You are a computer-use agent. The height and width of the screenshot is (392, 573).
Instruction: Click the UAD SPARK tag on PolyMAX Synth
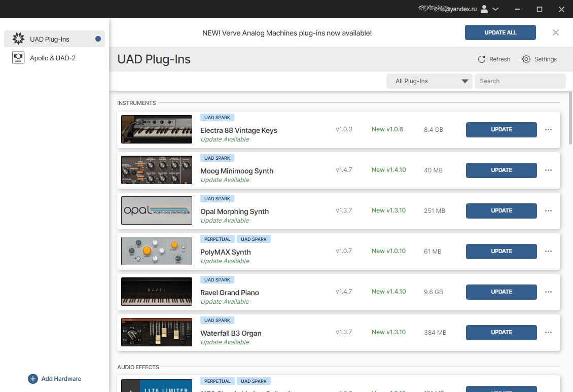click(x=254, y=239)
